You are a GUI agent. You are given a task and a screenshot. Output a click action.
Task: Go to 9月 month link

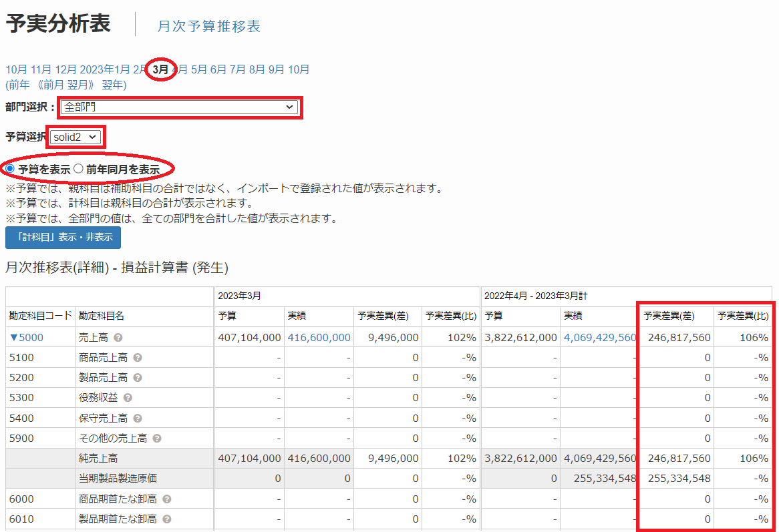pos(276,69)
